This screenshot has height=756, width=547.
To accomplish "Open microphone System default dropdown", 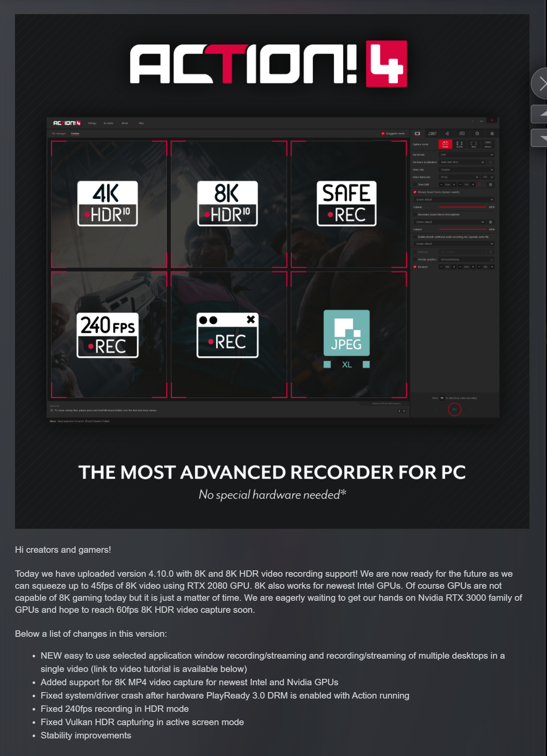I will [450, 222].
